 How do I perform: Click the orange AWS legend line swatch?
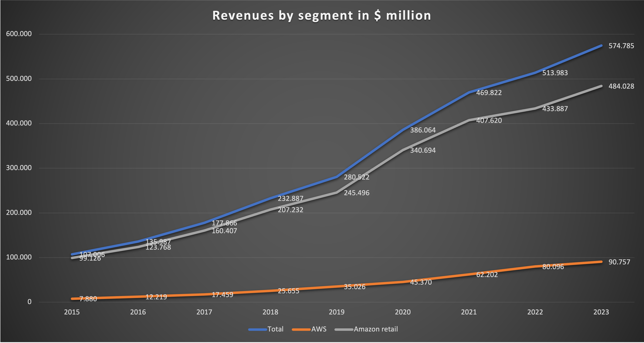point(301,330)
